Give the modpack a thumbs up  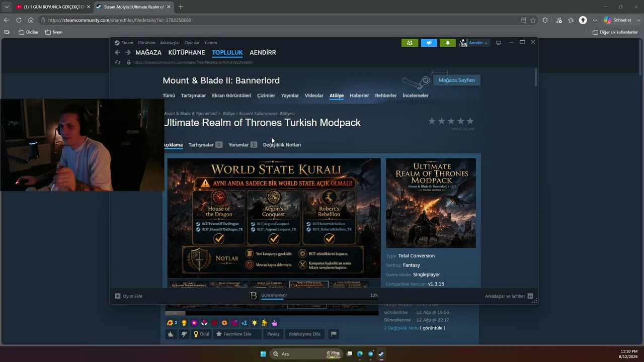coord(171,334)
